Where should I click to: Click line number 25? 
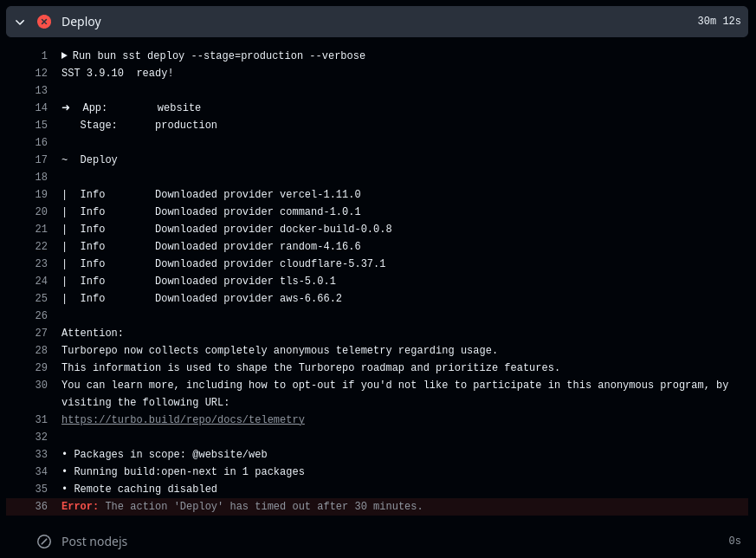41,299
